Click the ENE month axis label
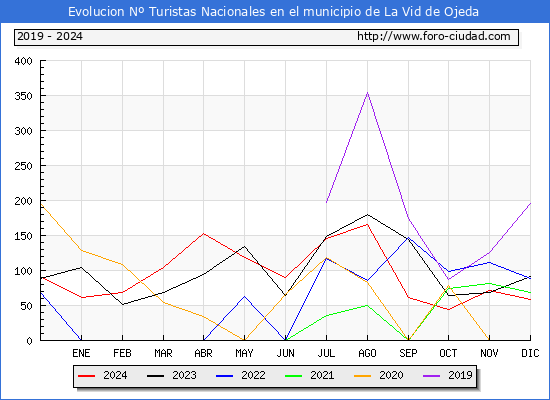This screenshot has height=400, width=550. (81, 353)
